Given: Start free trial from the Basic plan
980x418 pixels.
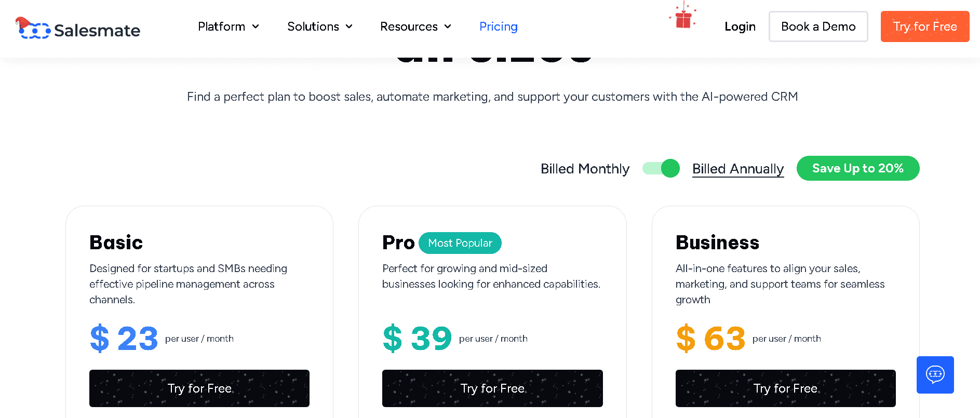Looking at the screenshot, I should pyautogui.click(x=199, y=388).
